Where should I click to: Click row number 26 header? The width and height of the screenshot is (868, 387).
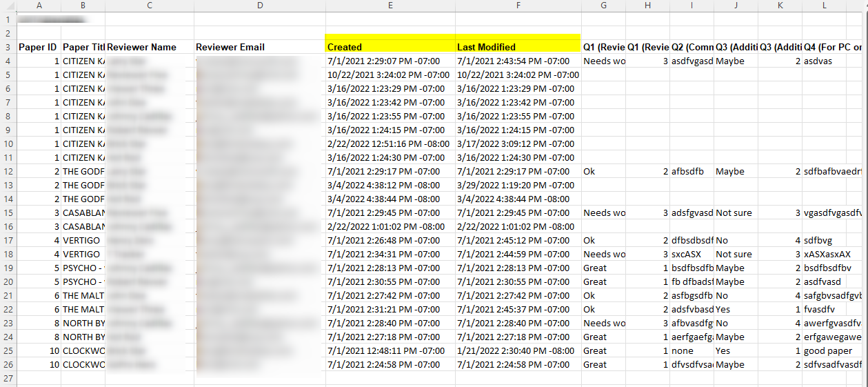coord(8,365)
